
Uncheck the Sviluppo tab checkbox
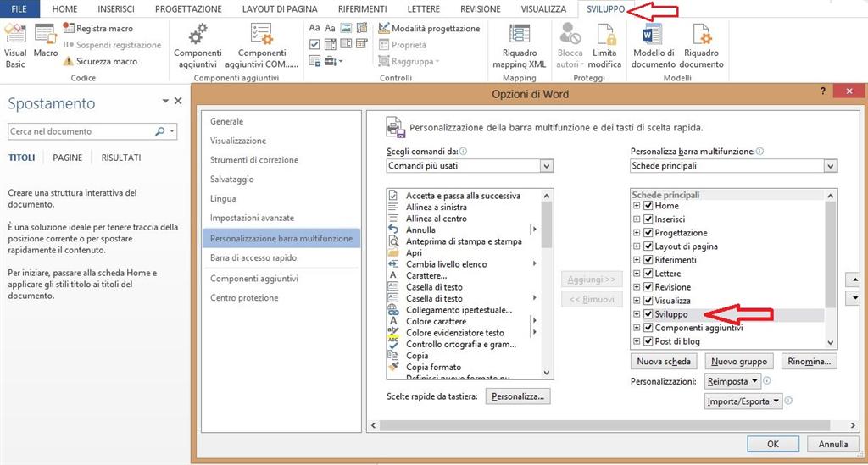648,314
